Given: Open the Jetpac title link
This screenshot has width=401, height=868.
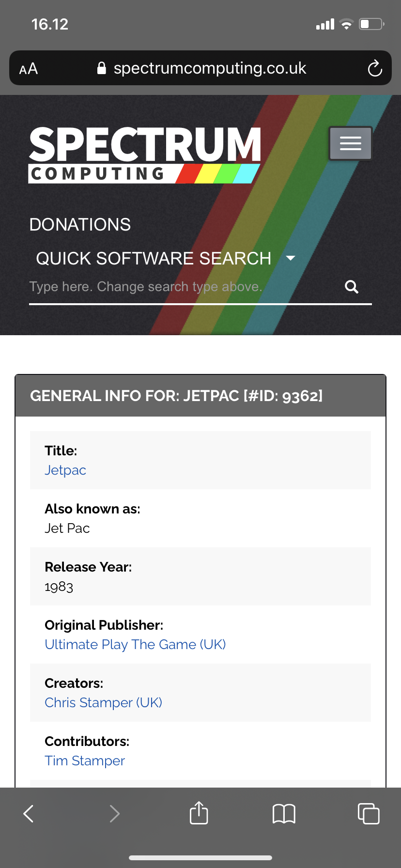Looking at the screenshot, I should [x=65, y=470].
